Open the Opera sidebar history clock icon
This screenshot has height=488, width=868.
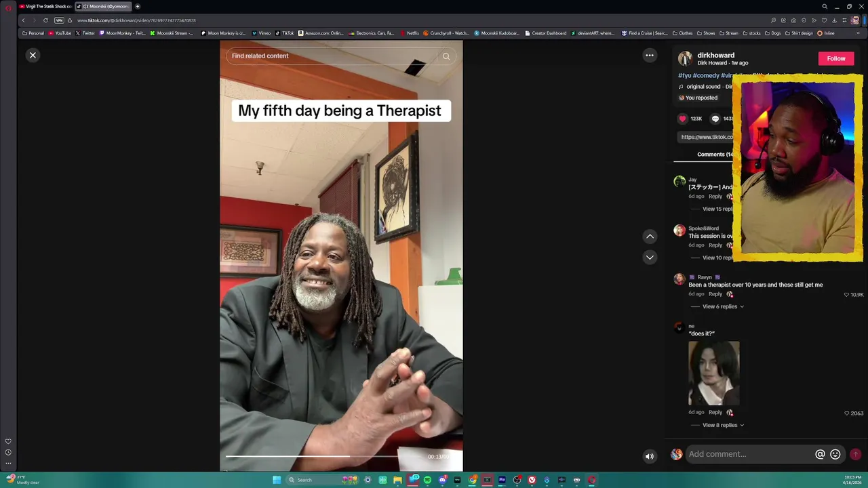tap(8, 452)
